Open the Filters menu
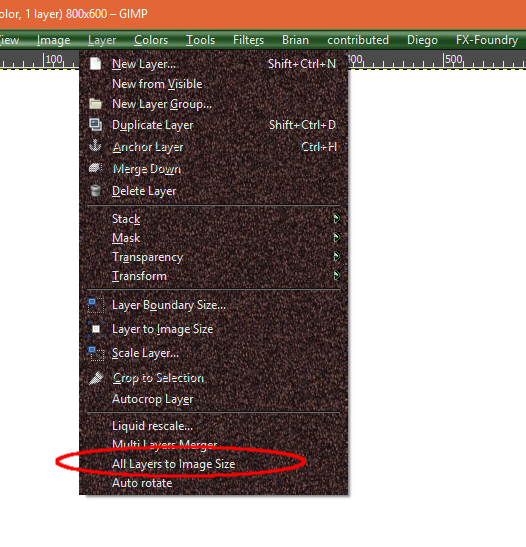The height and width of the screenshot is (547, 526). click(248, 40)
